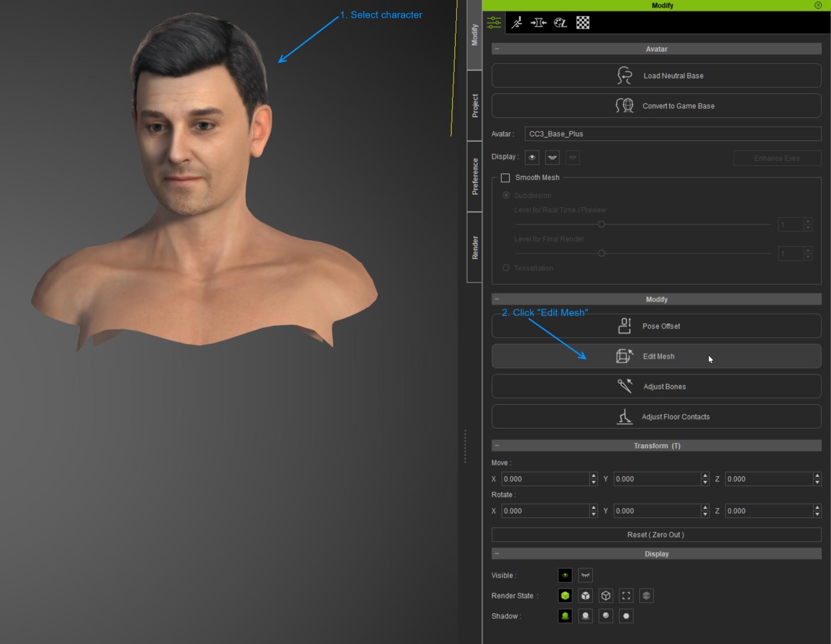Screen dimensions: 831x644
Task: Select the third shaded sphere shadow option
Action: pos(606,616)
